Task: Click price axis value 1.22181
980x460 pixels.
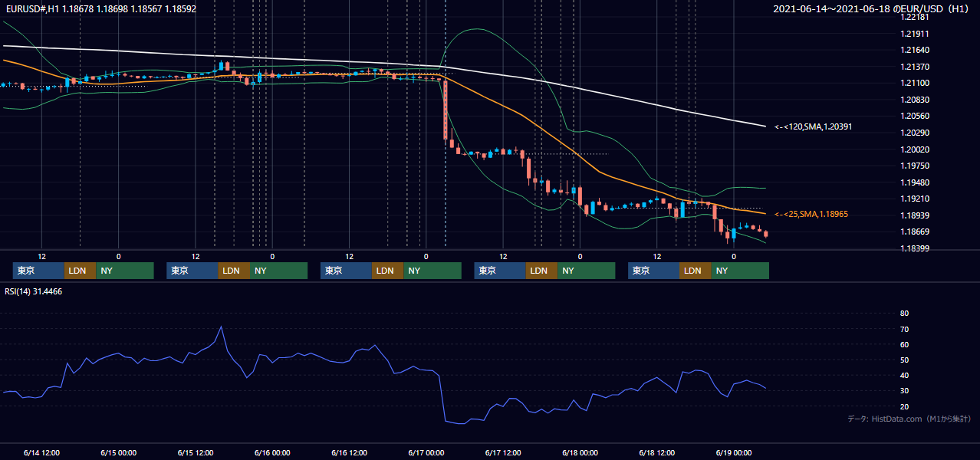Action: [915, 18]
